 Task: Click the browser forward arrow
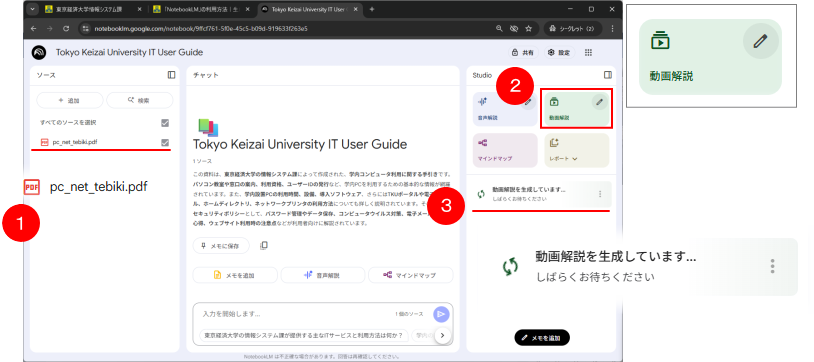(x=50, y=29)
